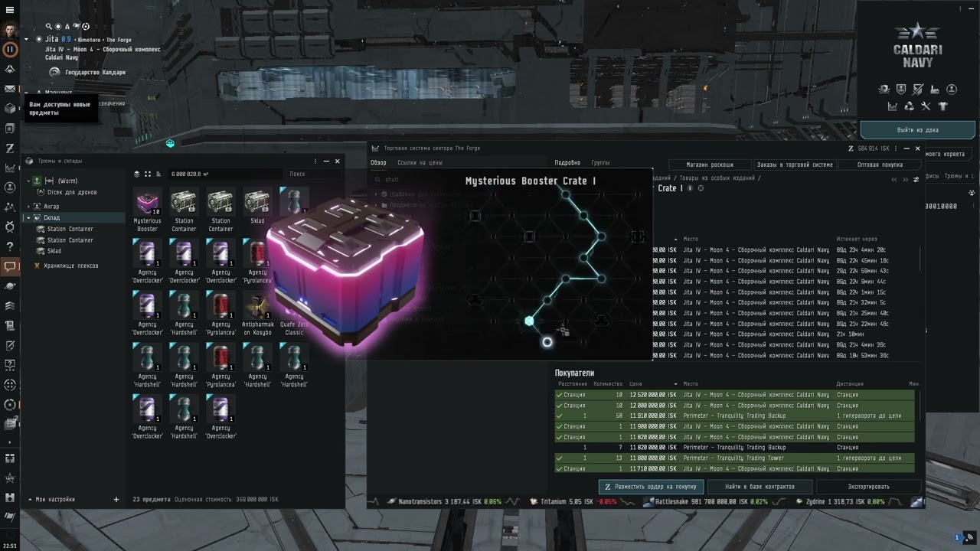Open the character portrait in the Neocom
980x551 pixels.
(10, 29)
